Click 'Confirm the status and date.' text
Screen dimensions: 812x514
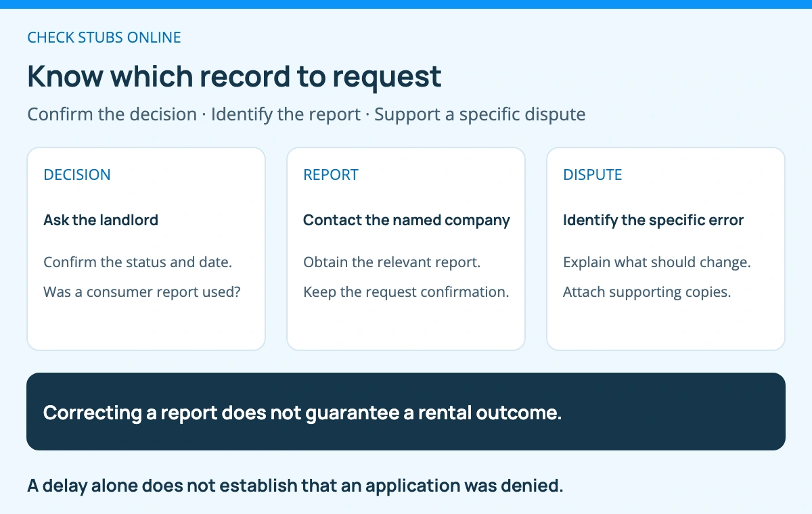click(137, 262)
